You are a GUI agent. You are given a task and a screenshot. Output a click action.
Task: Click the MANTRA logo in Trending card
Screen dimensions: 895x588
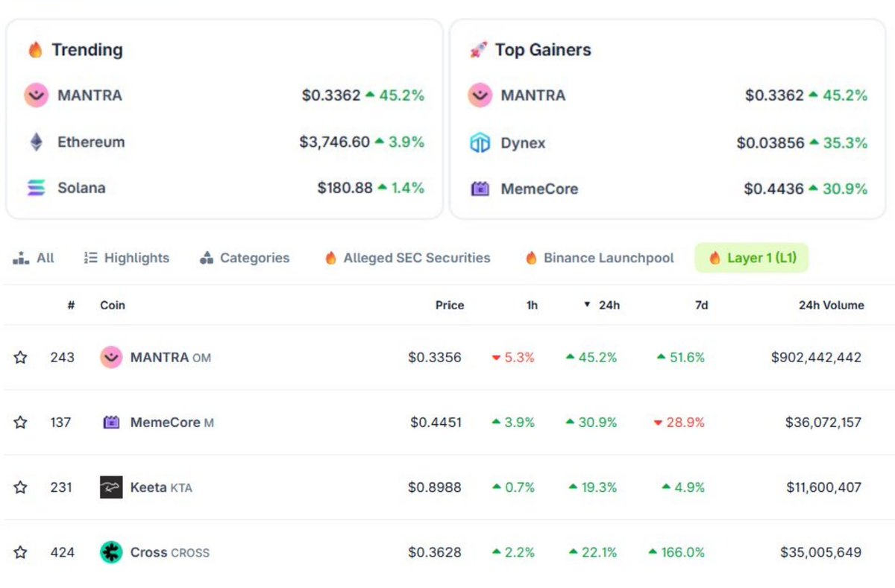[36, 95]
